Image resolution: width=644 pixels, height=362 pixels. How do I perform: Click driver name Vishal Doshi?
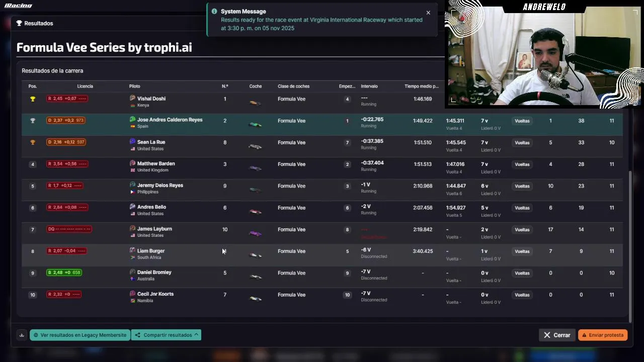point(151,99)
